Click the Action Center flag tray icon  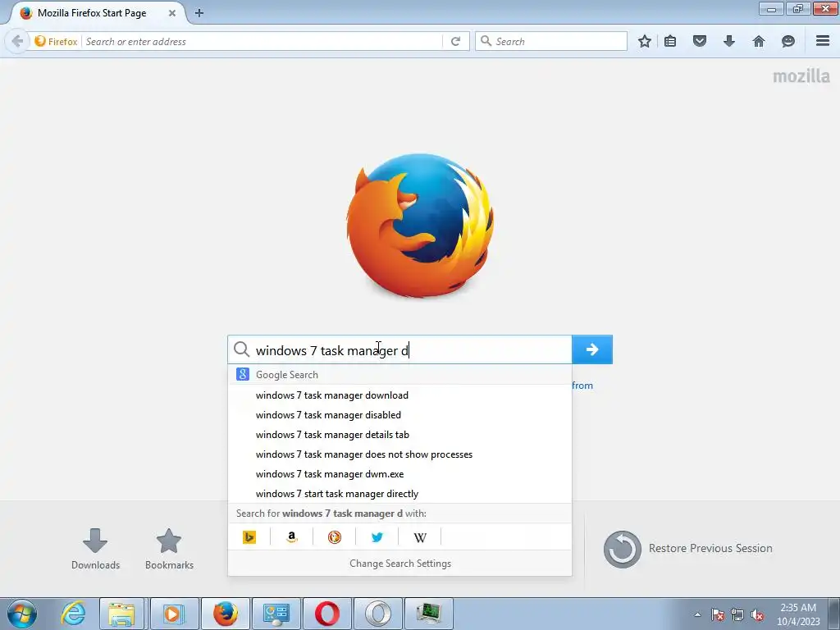tap(717, 614)
